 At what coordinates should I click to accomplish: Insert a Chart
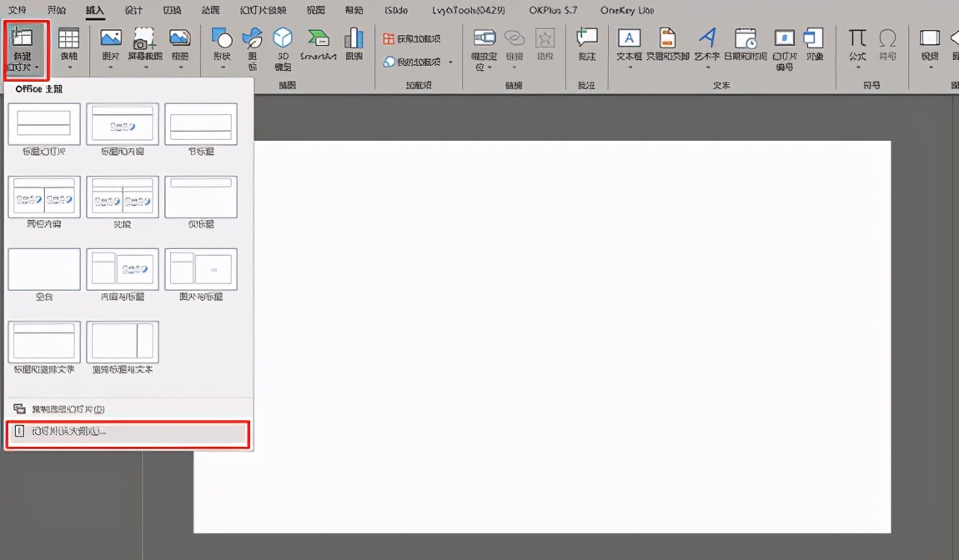click(x=353, y=47)
